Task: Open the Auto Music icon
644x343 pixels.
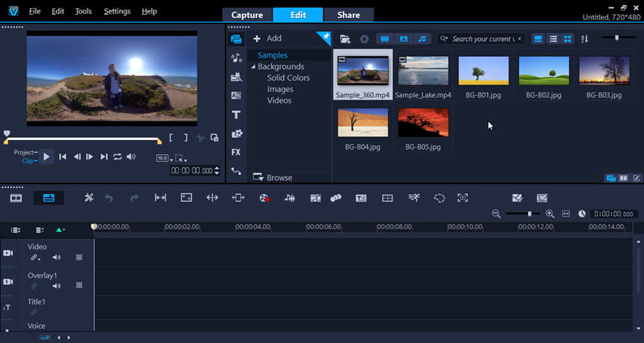Action: (315, 198)
